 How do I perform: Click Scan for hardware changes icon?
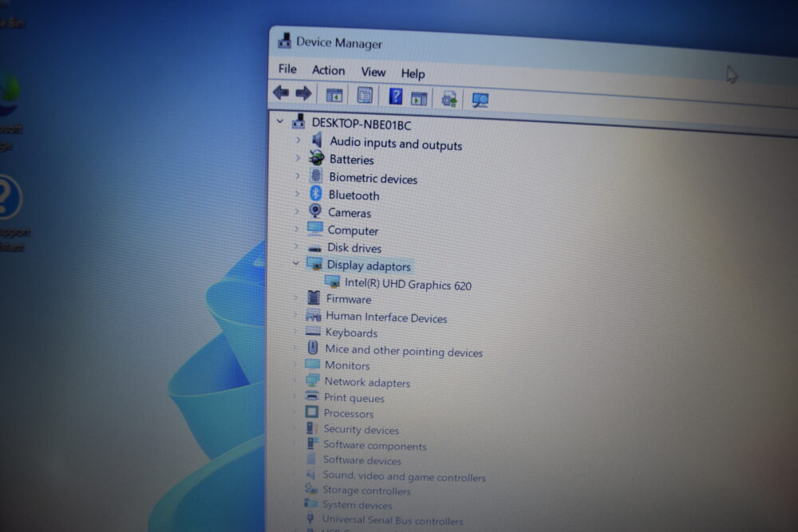480,100
